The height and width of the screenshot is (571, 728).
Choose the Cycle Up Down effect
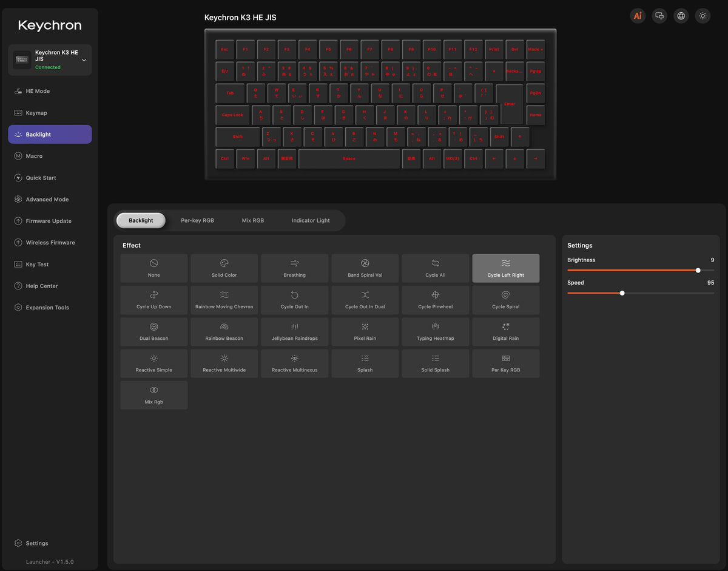(154, 300)
